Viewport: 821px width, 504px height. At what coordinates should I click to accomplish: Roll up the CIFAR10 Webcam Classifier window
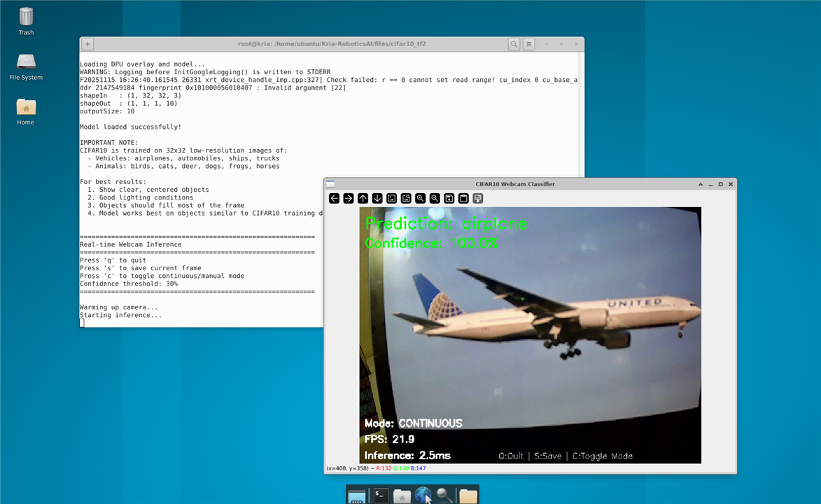pyautogui.click(x=701, y=184)
